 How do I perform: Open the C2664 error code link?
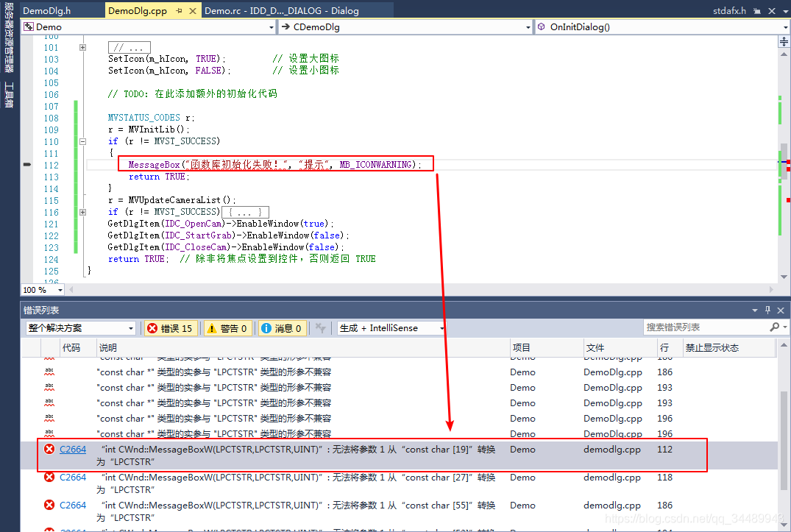[x=73, y=450]
